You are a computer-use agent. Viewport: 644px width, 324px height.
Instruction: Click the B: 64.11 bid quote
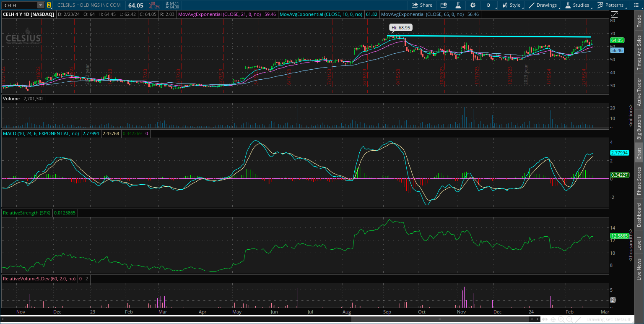pyautogui.click(x=172, y=3)
